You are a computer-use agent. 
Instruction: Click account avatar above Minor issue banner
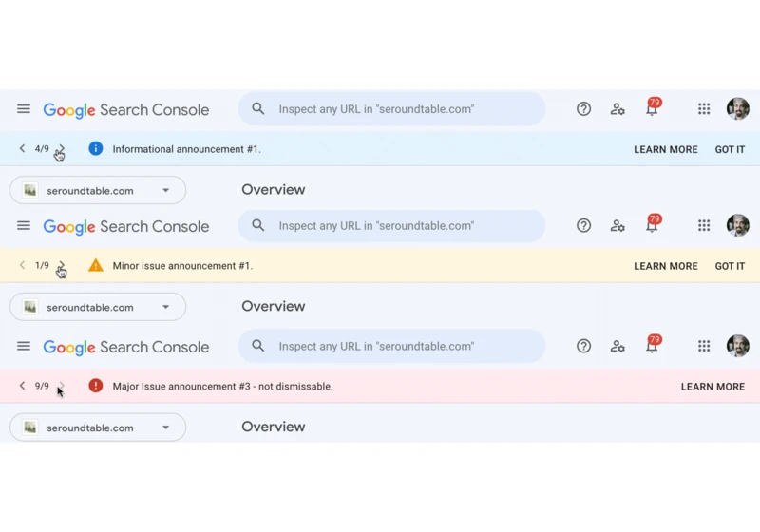(x=738, y=225)
